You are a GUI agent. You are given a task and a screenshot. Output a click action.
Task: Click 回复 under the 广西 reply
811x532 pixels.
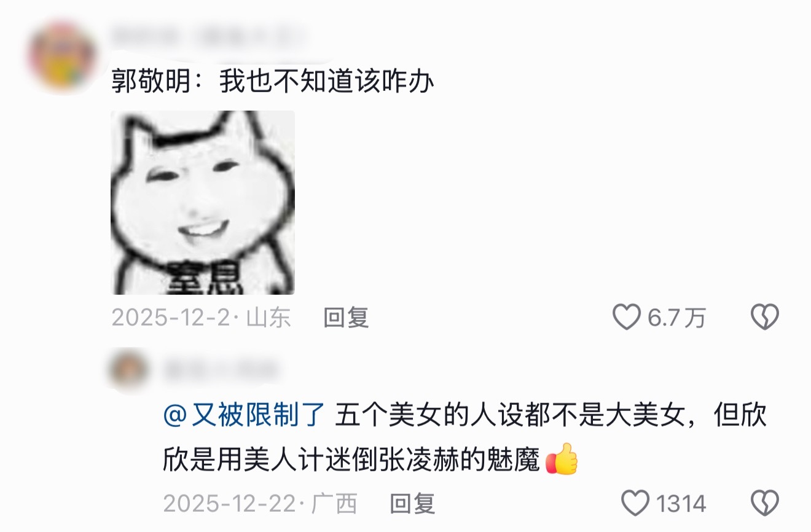412,504
